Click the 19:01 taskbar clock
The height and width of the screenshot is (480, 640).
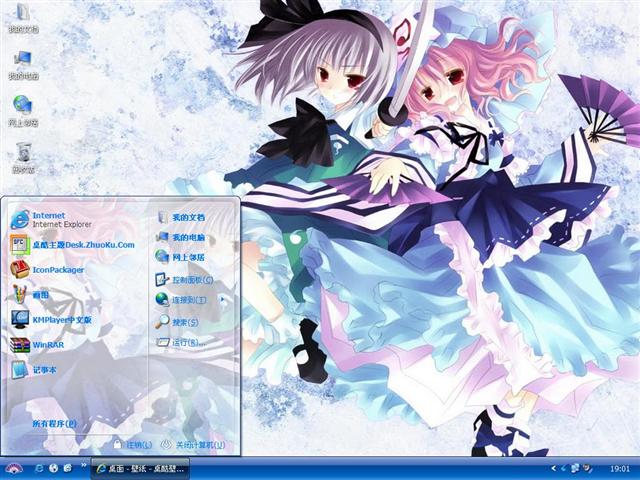[620, 469]
